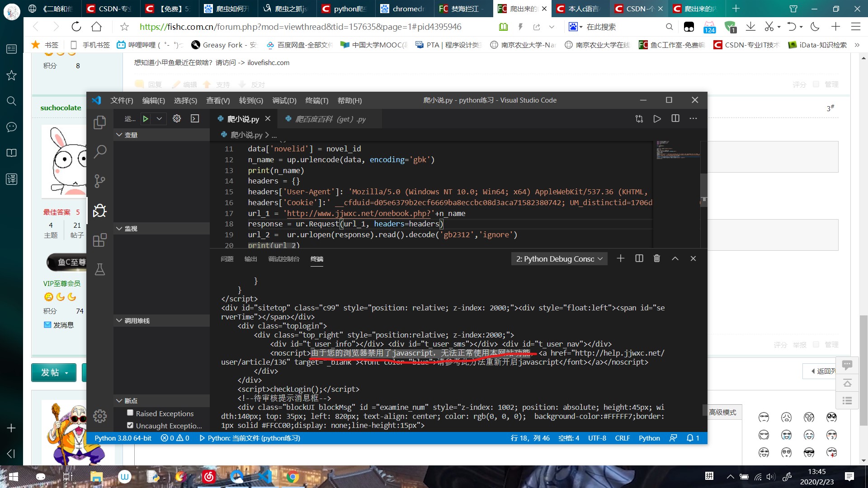The width and height of the screenshot is (868, 488).
Task: Click the split editor icon in toolbar
Action: 674,118
